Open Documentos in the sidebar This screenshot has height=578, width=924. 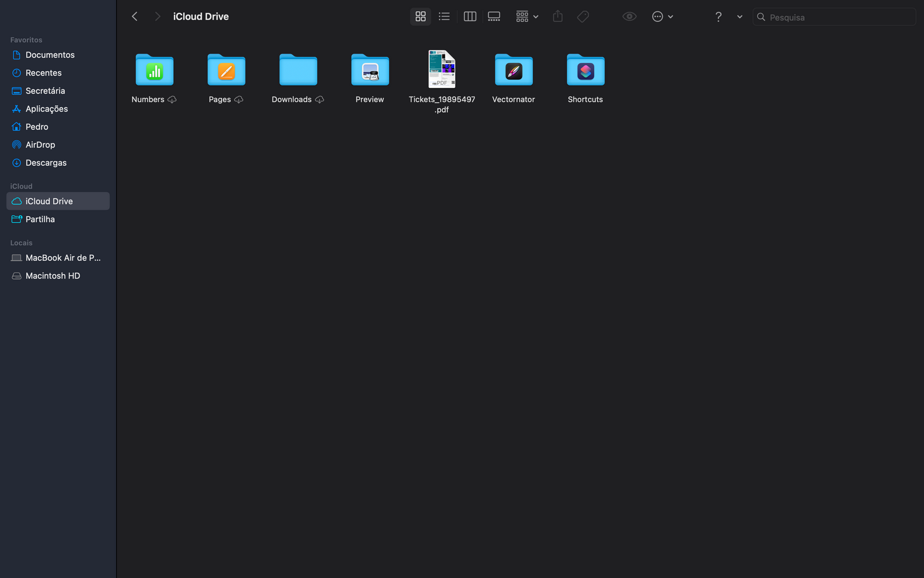click(x=50, y=55)
